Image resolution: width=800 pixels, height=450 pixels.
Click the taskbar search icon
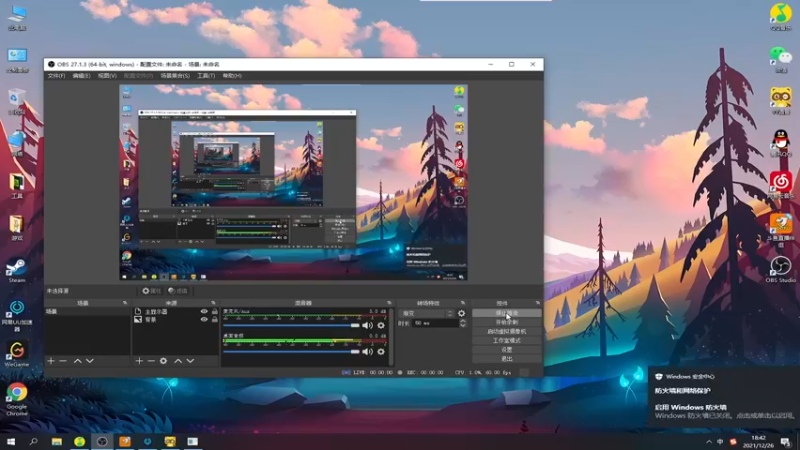pyautogui.click(x=34, y=441)
